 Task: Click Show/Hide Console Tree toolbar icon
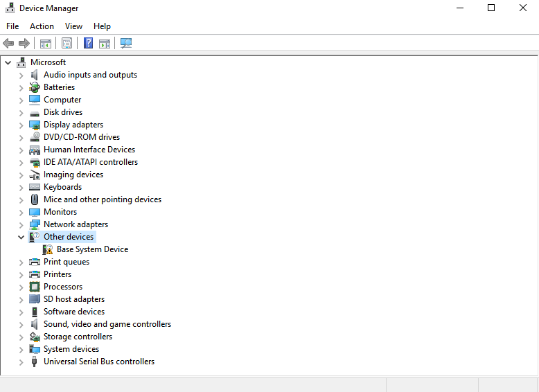click(45, 44)
